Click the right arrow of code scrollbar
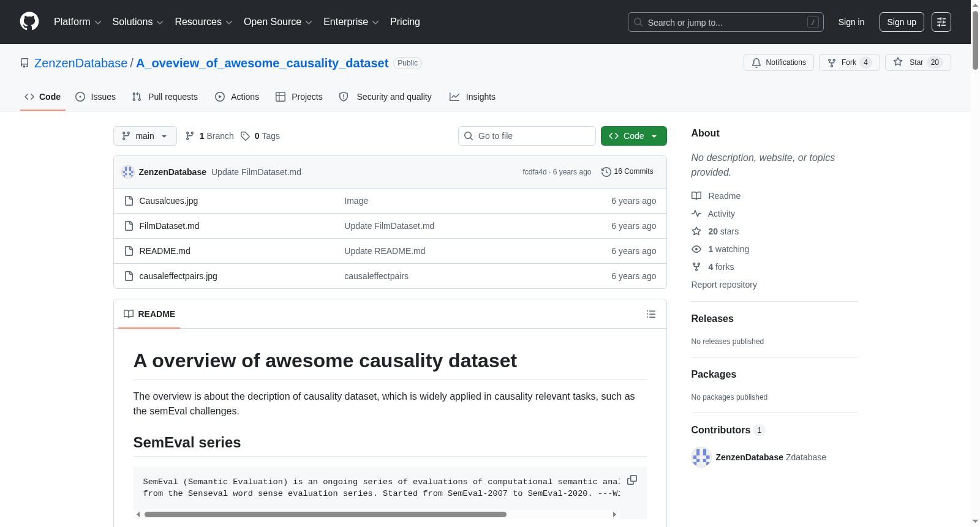Screen dimensions: 980x527 (x=614, y=514)
